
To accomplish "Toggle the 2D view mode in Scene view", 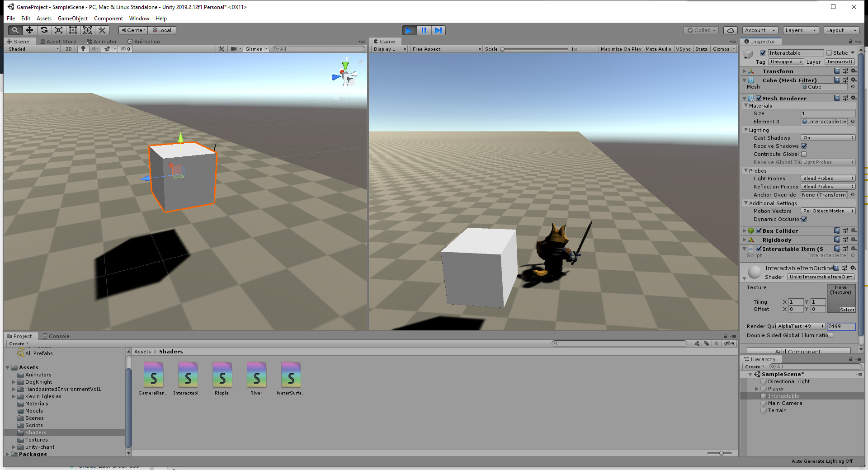I will click(x=68, y=49).
